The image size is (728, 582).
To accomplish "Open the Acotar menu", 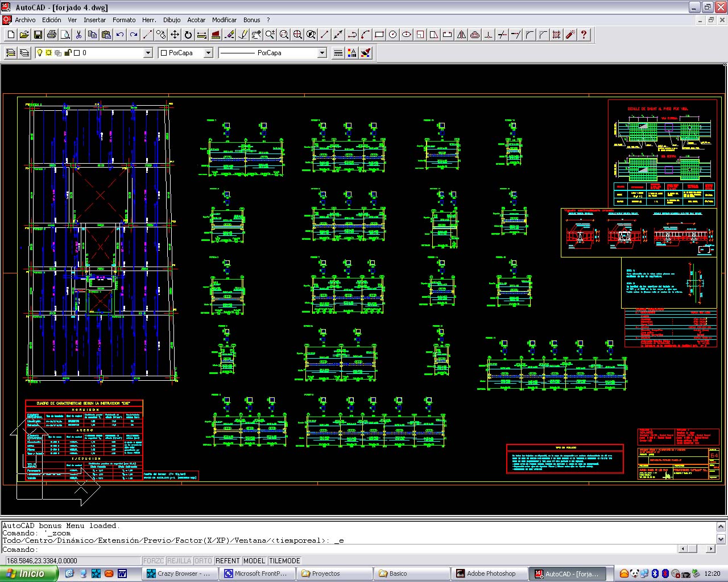I will [x=196, y=20].
